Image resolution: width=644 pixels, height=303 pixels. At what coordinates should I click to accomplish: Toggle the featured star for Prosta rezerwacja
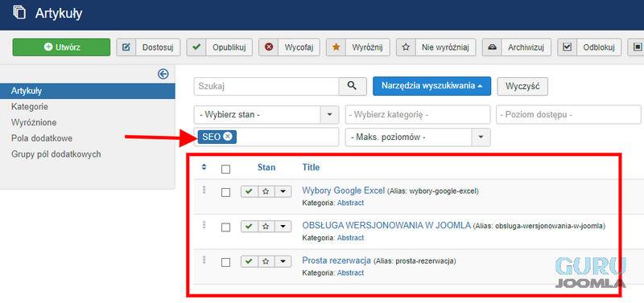point(266,261)
